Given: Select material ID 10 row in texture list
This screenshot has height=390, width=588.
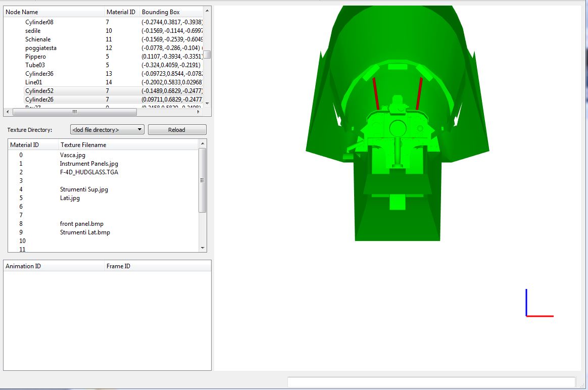Looking at the screenshot, I should point(104,241).
